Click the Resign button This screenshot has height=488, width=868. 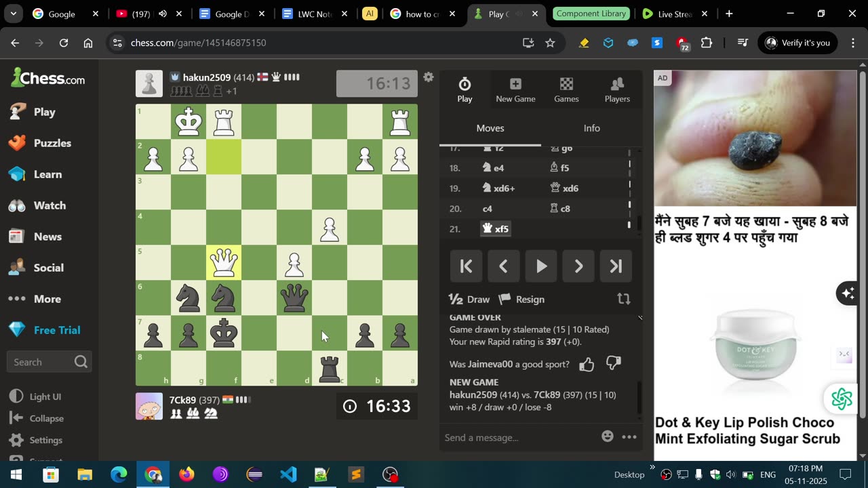pyautogui.click(x=521, y=299)
